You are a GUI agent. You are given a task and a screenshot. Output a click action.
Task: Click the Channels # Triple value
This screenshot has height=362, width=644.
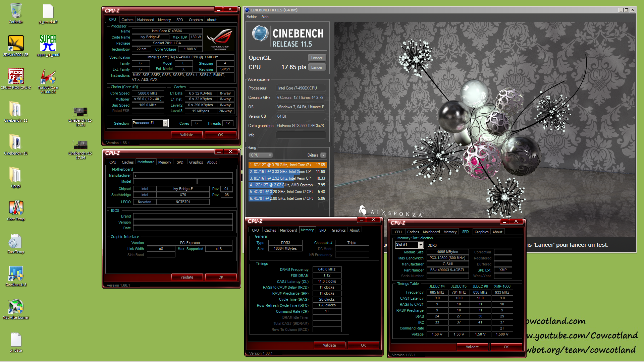coord(352,243)
